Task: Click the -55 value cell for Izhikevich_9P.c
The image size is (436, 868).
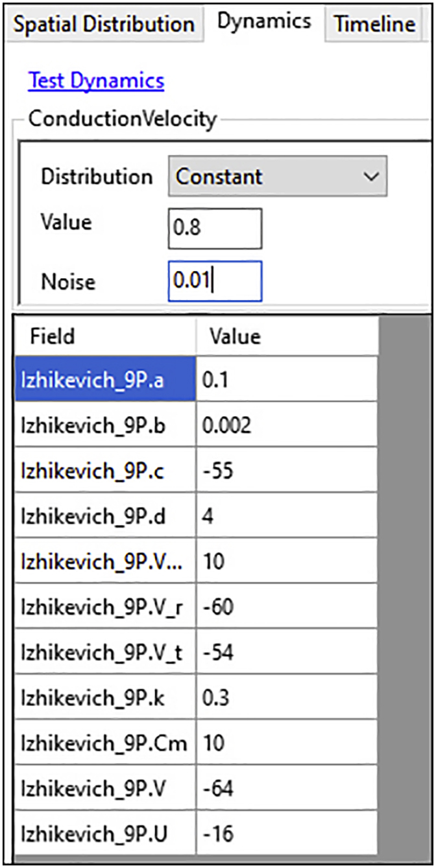Action: [286, 470]
